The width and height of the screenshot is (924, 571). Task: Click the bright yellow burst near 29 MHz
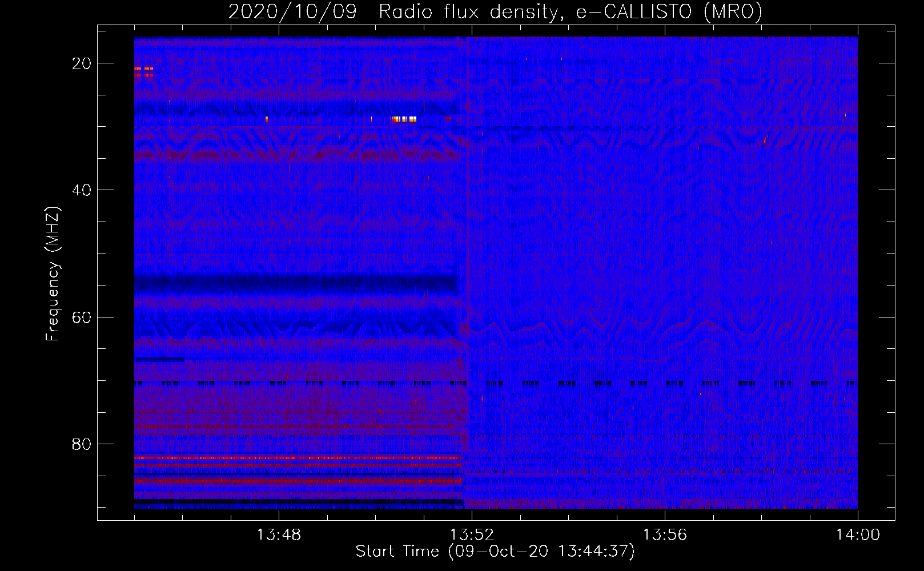(x=404, y=119)
